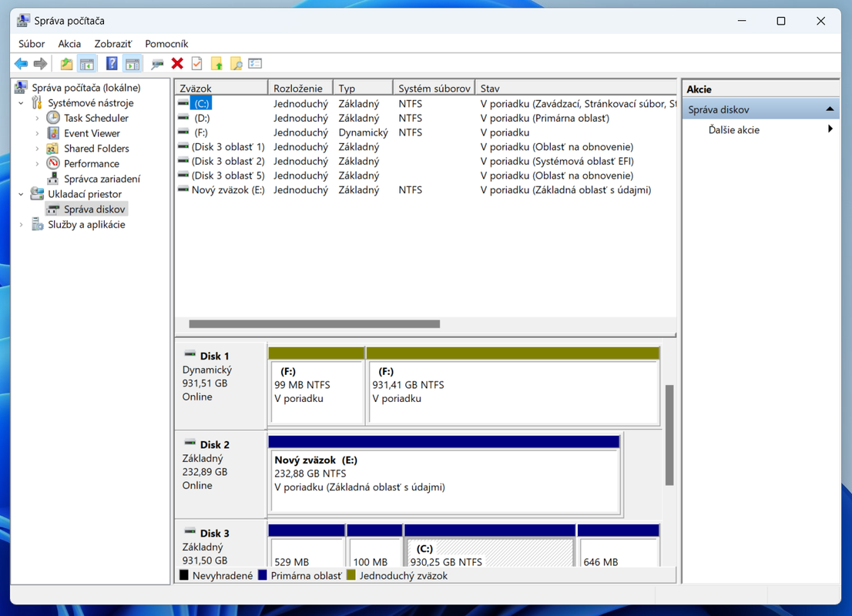Open Help via the question mark icon
852x616 pixels.
pos(112,64)
